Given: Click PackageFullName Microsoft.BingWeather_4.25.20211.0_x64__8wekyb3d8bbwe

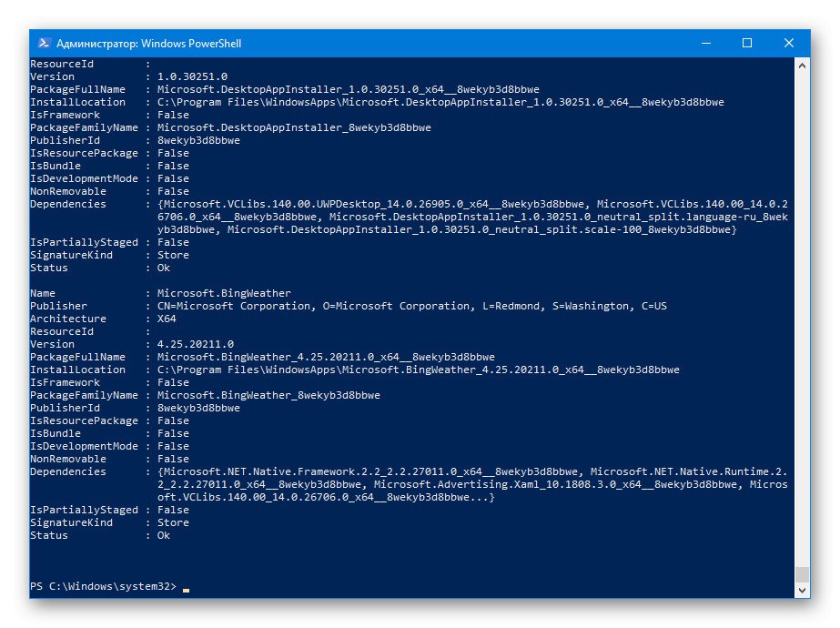Looking at the screenshot, I should (x=326, y=357).
